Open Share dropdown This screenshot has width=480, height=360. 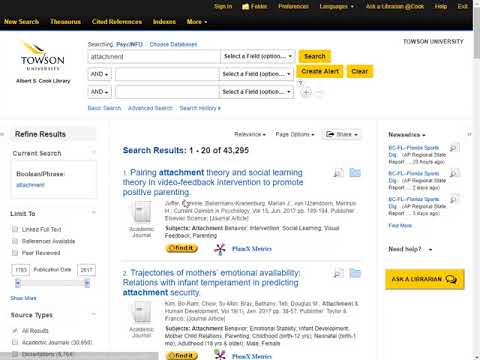click(x=341, y=134)
